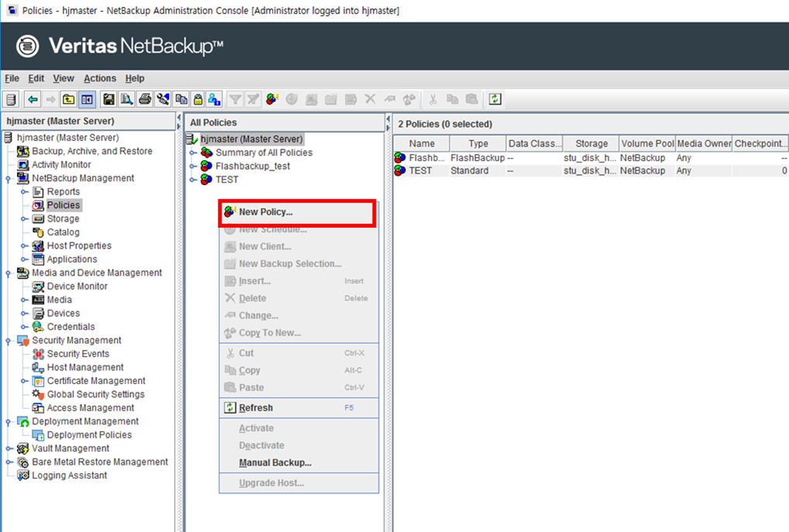Select the TEST row in policy table

coord(591,171)
